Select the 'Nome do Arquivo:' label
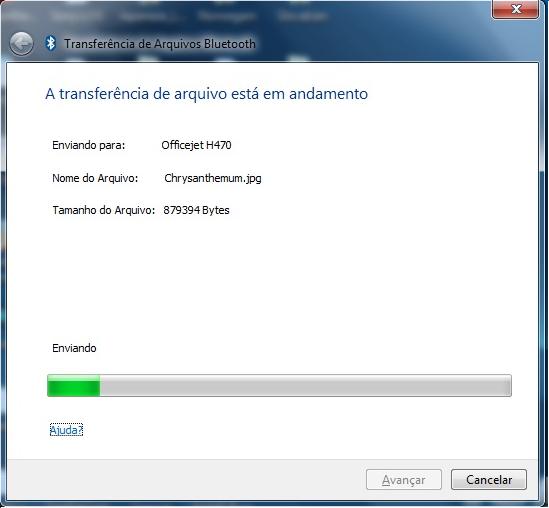Screen dimensions: 549x508 95,178
